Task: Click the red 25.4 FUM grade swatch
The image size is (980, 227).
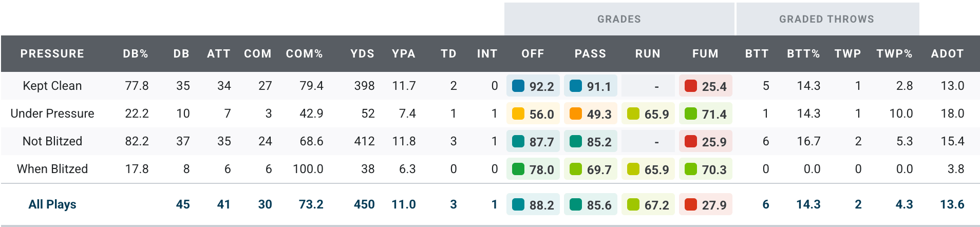Action: (691, 86)
